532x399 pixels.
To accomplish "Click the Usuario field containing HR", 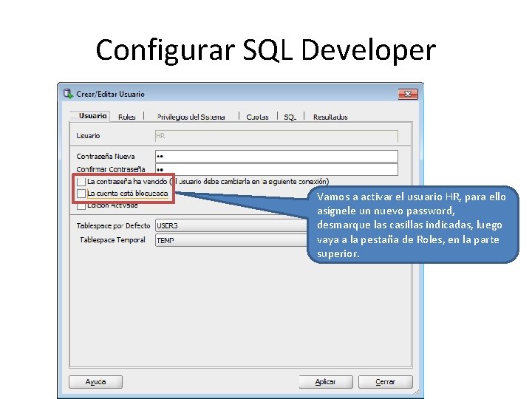I will click(x=276, y=136).
